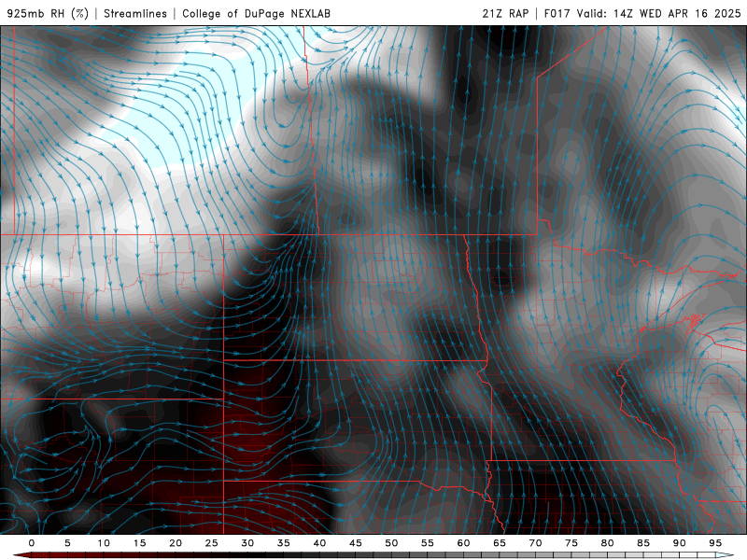Click the '90' value on the RH scale
747x560 pixels.
(679, 543)
